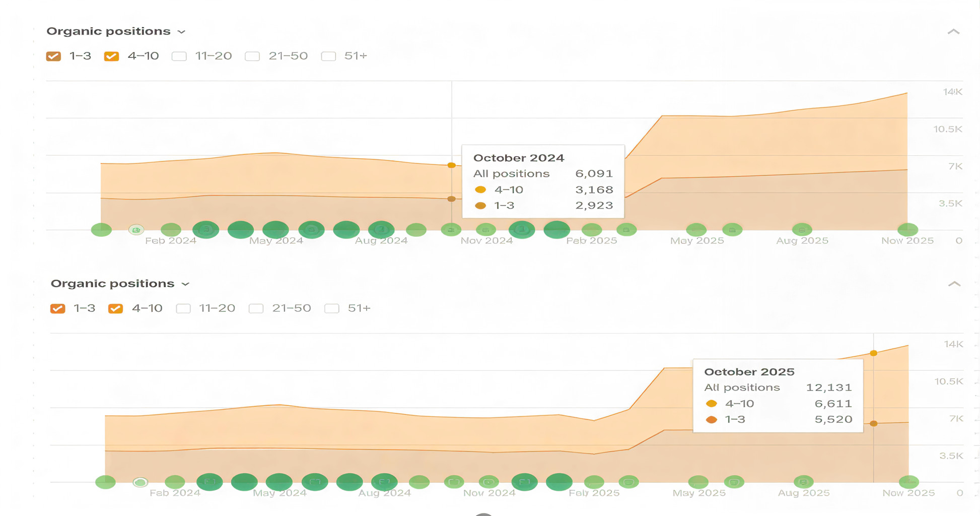Click the pale white-centered marker in top chart timeline
This screenshot has height=516, width=980.
click(x=136, y=230)
